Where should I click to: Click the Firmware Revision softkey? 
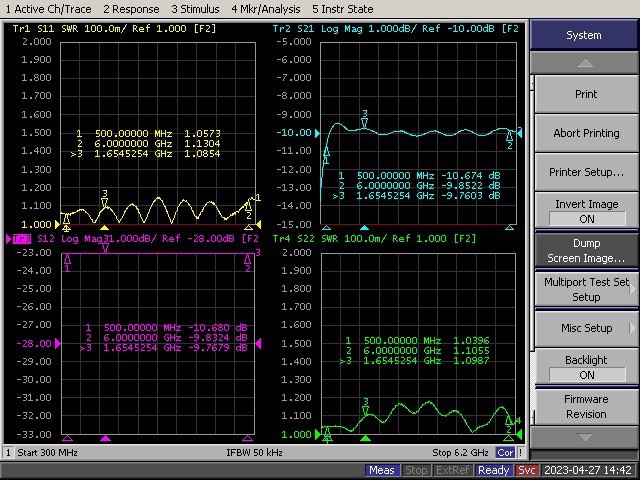586,407
